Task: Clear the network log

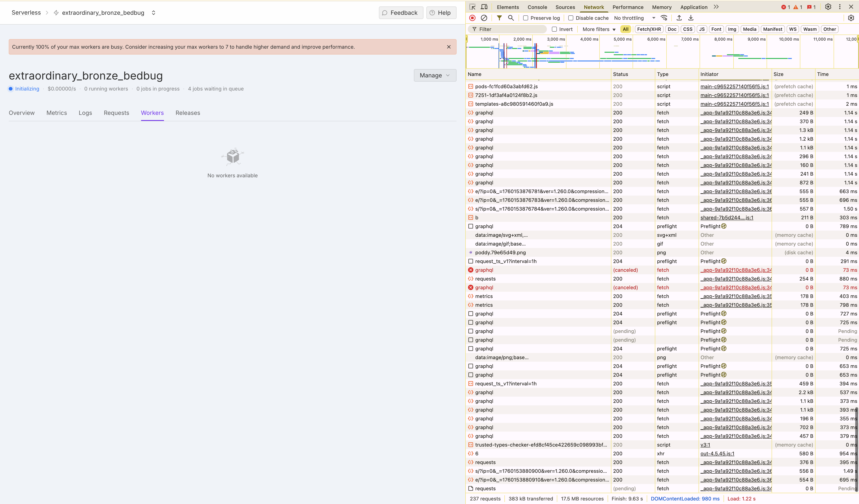Action: 484,18
